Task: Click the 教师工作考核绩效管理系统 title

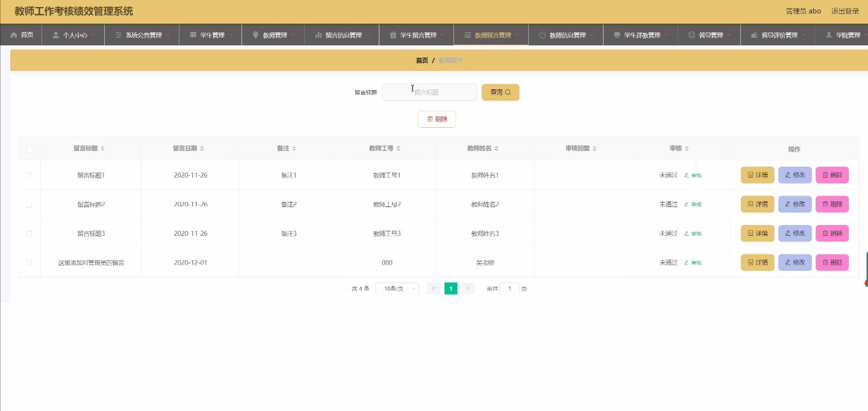Action: [74, 12]
